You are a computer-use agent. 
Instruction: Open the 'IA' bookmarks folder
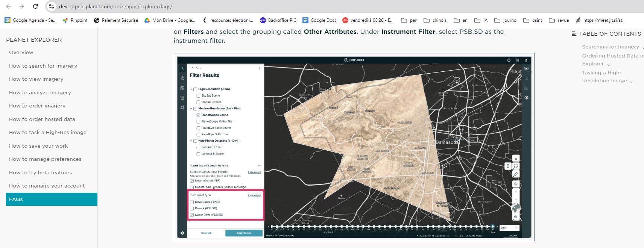481,20
